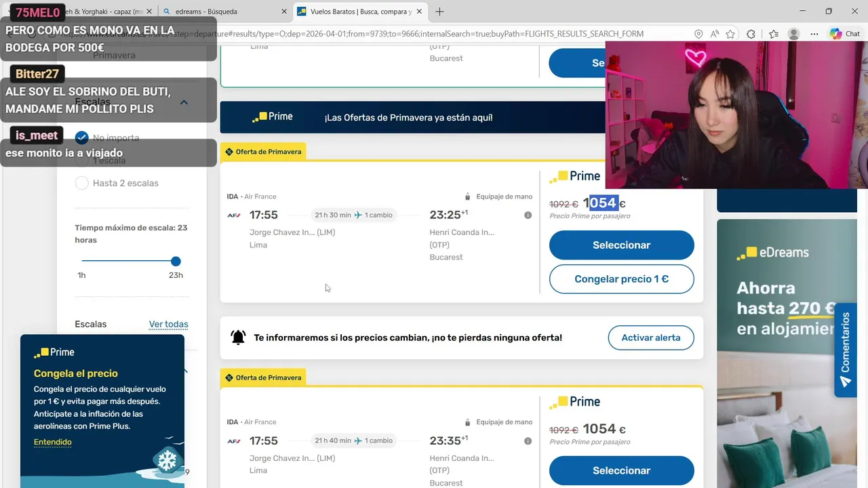The width and height of the screenshot is (868, 488).
Task: Click the hand luggage lock icon on second flight
Action: 467,422
